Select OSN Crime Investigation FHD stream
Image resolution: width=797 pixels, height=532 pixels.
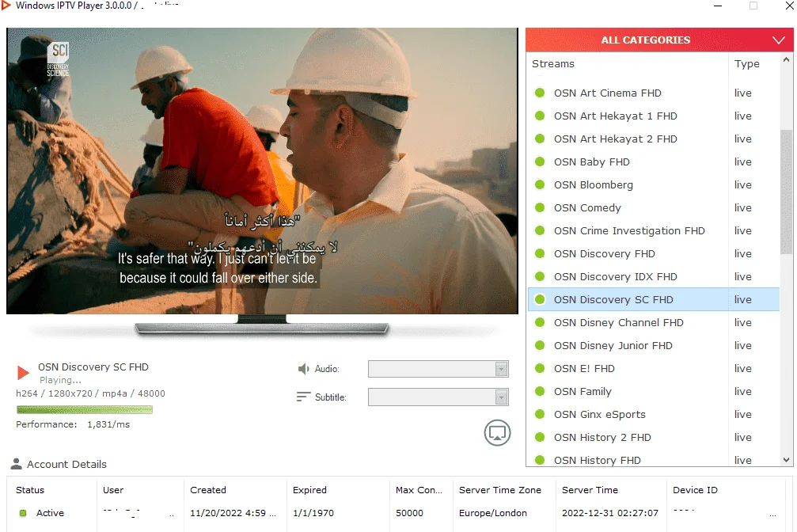click(653, 230)
